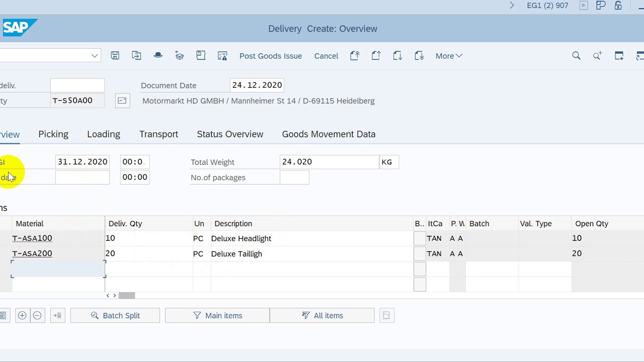Open the Status Overview tab
The image size is (644, 362).
230,134
